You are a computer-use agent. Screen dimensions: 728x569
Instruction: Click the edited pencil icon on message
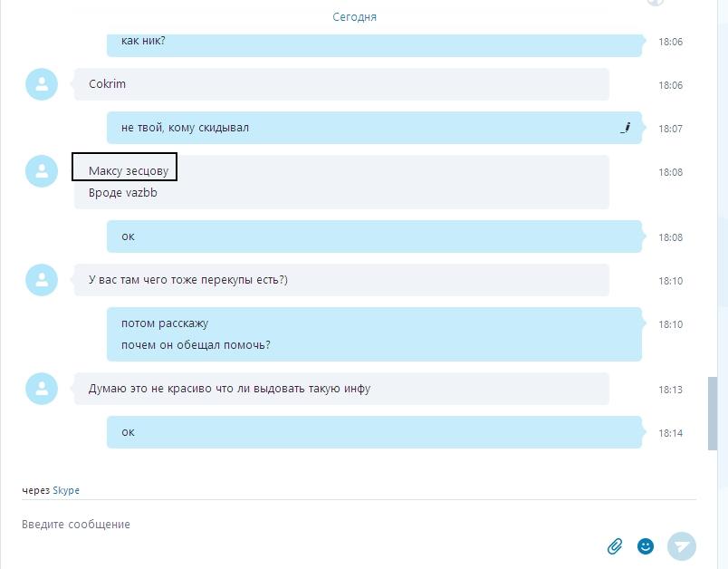626,128
